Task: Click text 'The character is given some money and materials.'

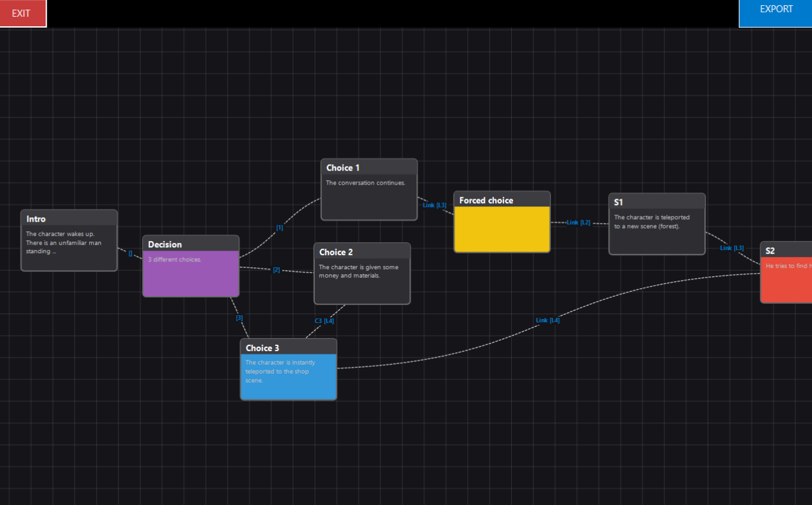Action: (x=359, y=271)
